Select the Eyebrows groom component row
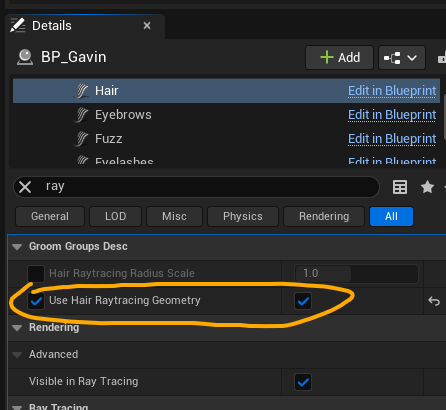Screen dimensions: 446x410 click(226, 115)
